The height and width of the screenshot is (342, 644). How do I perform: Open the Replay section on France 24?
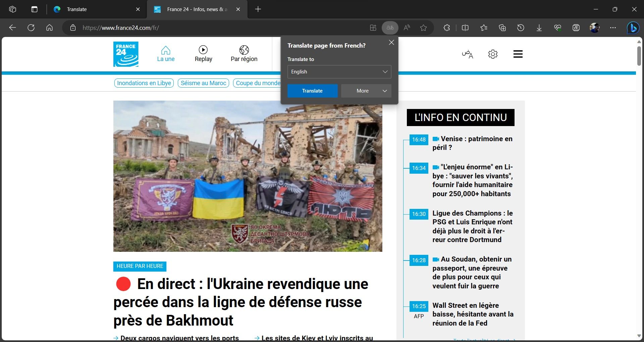(203, 54)
